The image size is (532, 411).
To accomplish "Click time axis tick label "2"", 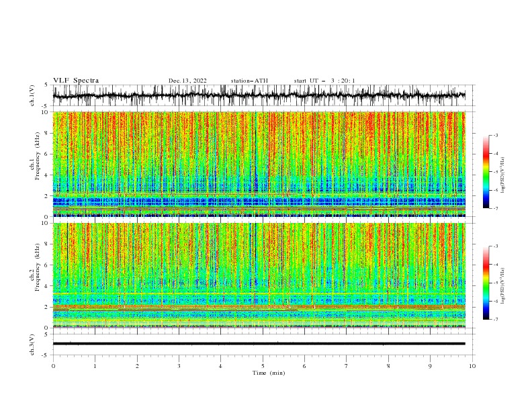I will pos(137,366).
